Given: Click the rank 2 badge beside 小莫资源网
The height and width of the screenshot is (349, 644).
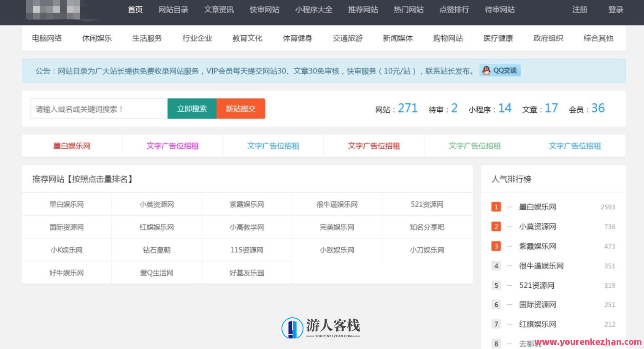Looking at the screenshot, I should [x=496, y=227].
